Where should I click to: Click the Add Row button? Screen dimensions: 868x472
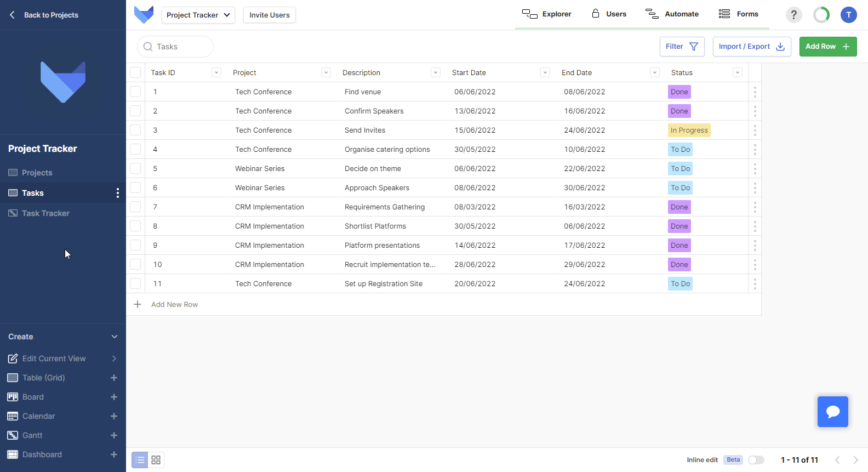[827, 47]
